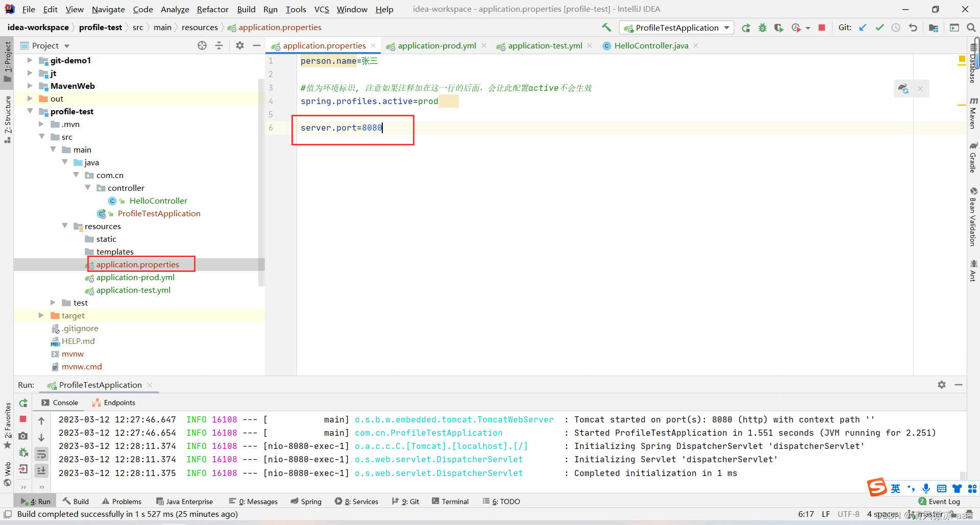Click Sogou input method language indicator
This screenshot has width=980, height=525.
pos(896,488)
